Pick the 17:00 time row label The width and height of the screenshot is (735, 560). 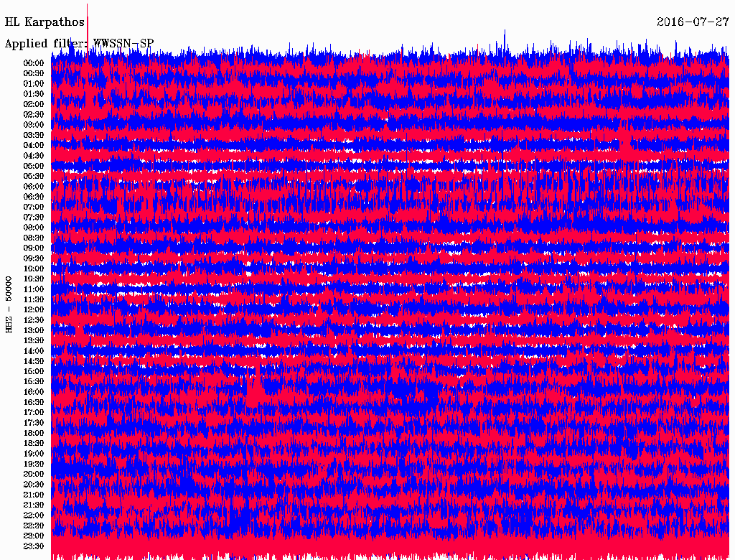click(x=34, y=413)
